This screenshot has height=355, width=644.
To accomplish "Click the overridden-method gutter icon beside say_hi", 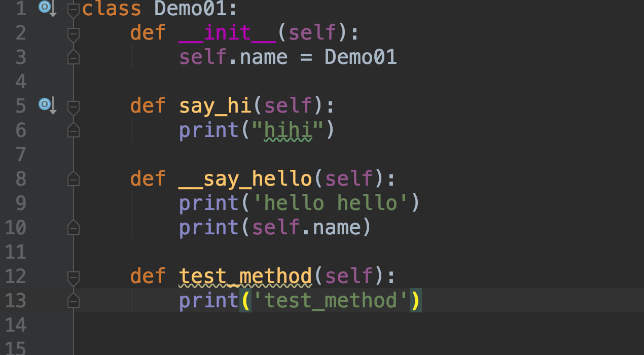I will [x=47, y=106].
